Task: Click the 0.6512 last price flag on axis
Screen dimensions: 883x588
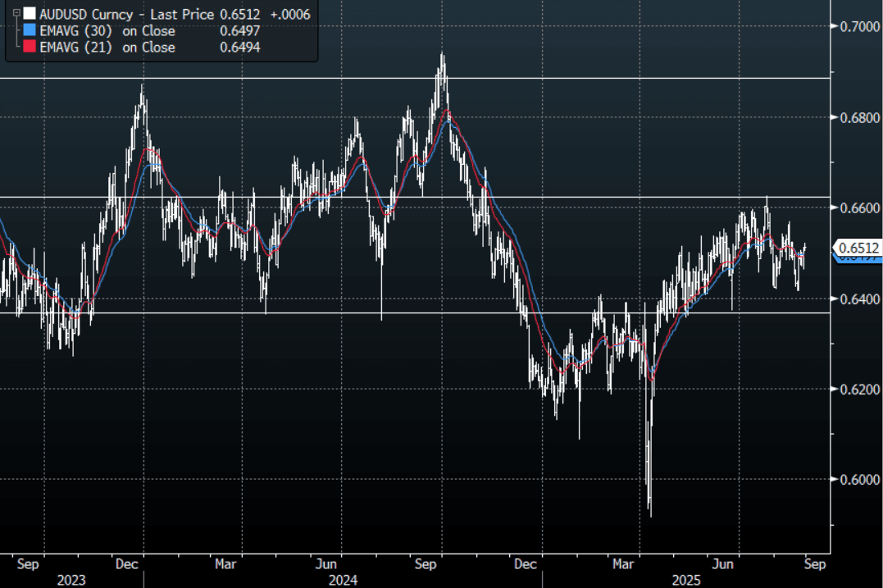Action: point(858,248)
